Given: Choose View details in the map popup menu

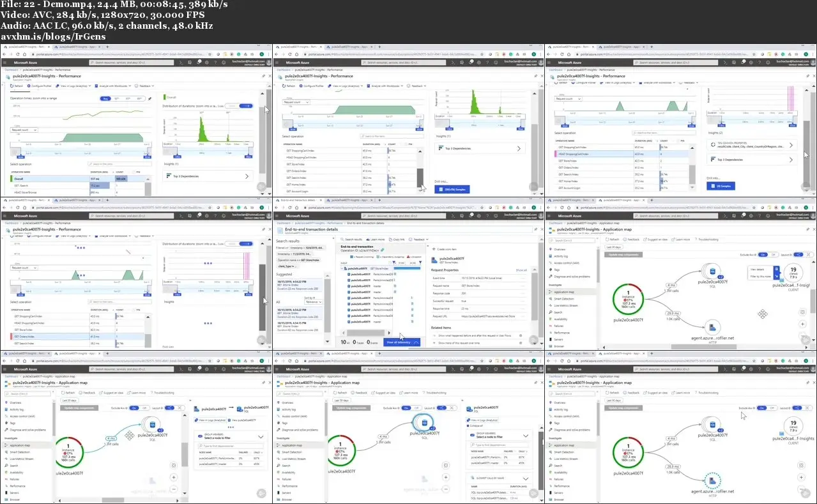Looking at the screenshot, I should [x=758, y=270].
